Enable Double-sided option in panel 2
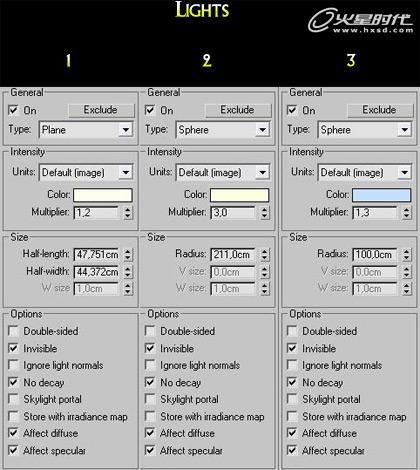Viewport: 420px width, 470px height. click(150, 331)
